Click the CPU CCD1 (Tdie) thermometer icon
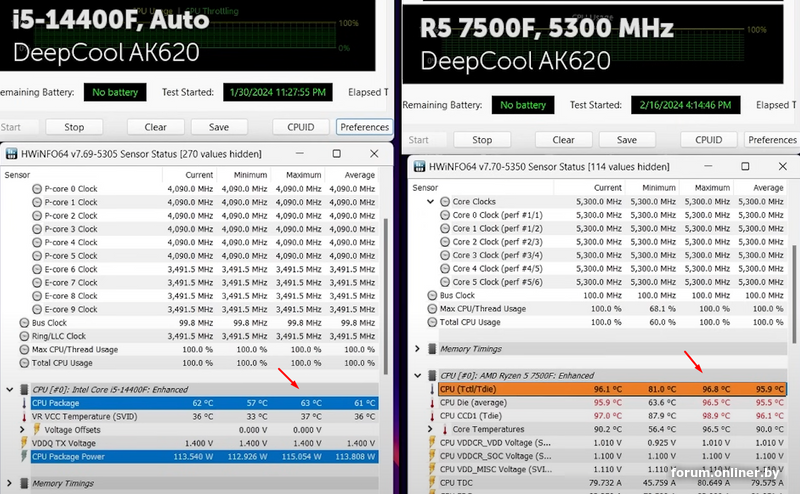Viewport: 800px width, 494px height. [x=432, y=416]
